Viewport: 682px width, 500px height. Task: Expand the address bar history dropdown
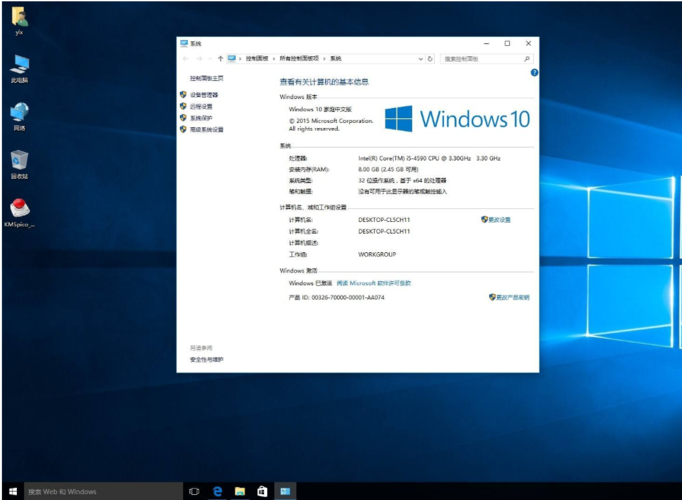(x=421, y=59)
